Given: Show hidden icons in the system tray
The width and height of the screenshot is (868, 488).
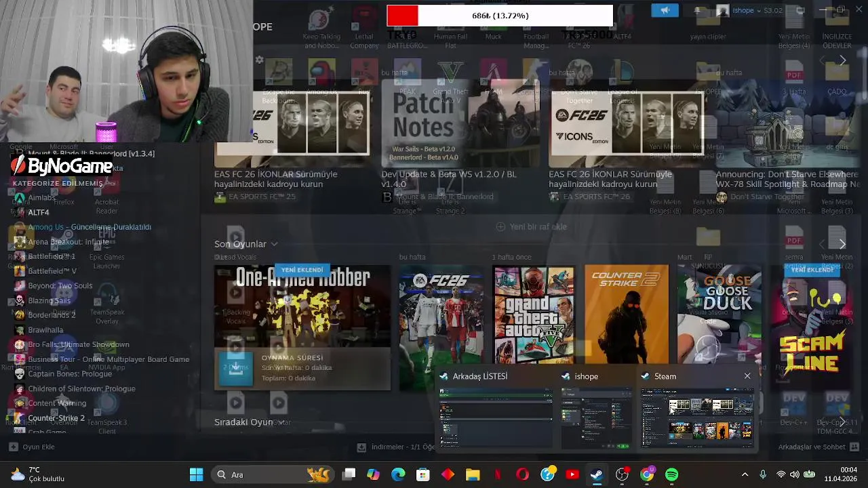Looking at the screenshot, I should (x=745, y=474).
